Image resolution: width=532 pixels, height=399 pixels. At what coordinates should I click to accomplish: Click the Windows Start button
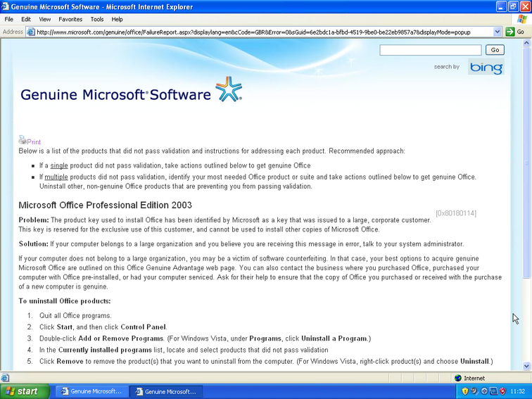pos(25,391)
